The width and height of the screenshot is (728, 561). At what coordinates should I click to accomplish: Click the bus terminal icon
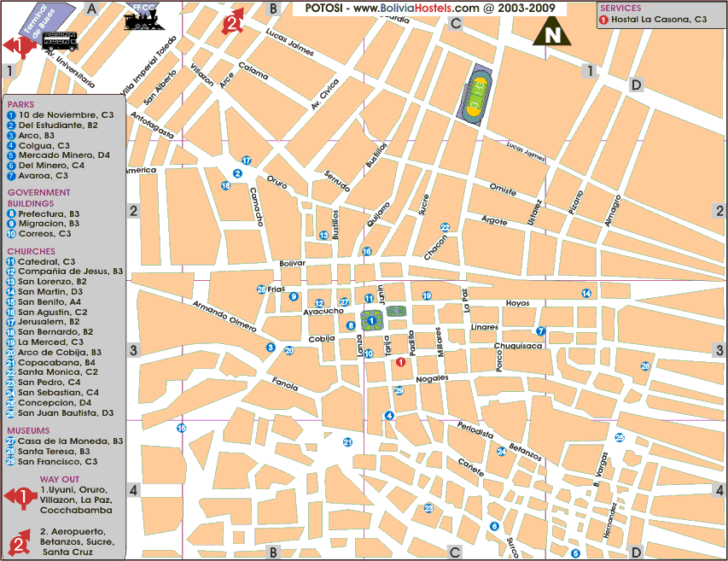coord(60,41)
